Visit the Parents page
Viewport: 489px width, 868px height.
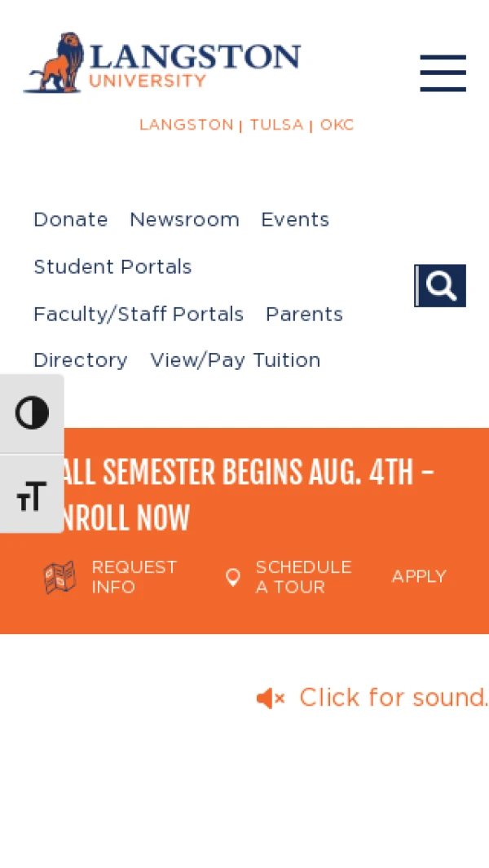pyautogui.click(x=304, y=315)
